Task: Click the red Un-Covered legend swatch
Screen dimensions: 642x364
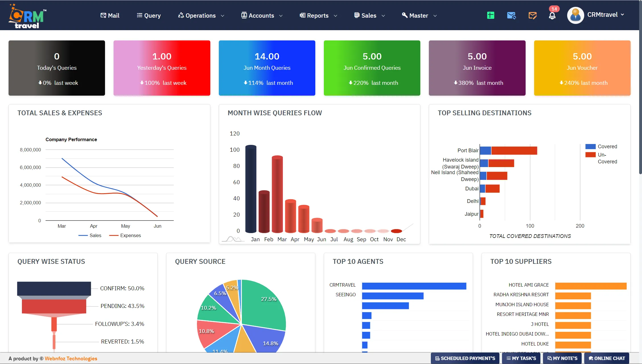Action: [x=590, y=155]
